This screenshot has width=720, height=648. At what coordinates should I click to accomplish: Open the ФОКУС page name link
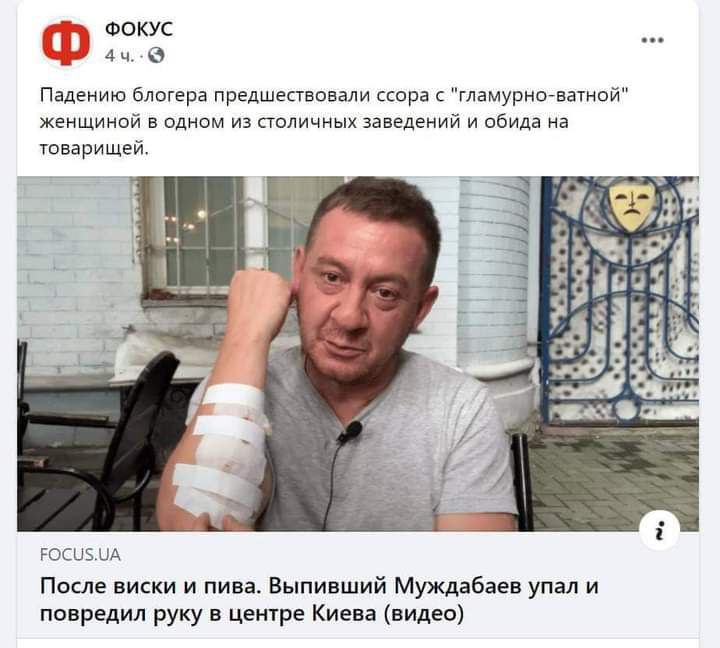(139, 29)
